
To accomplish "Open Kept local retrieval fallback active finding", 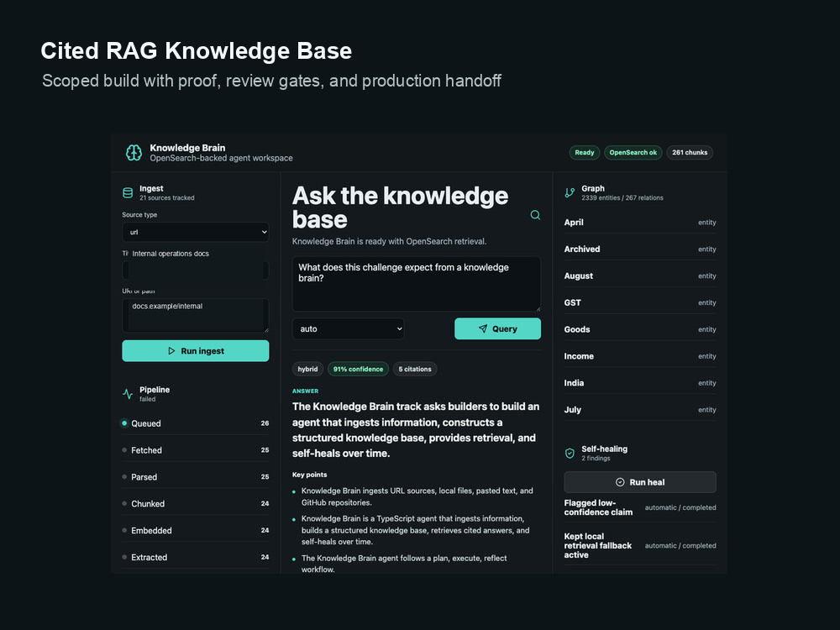I will [639, 545].
